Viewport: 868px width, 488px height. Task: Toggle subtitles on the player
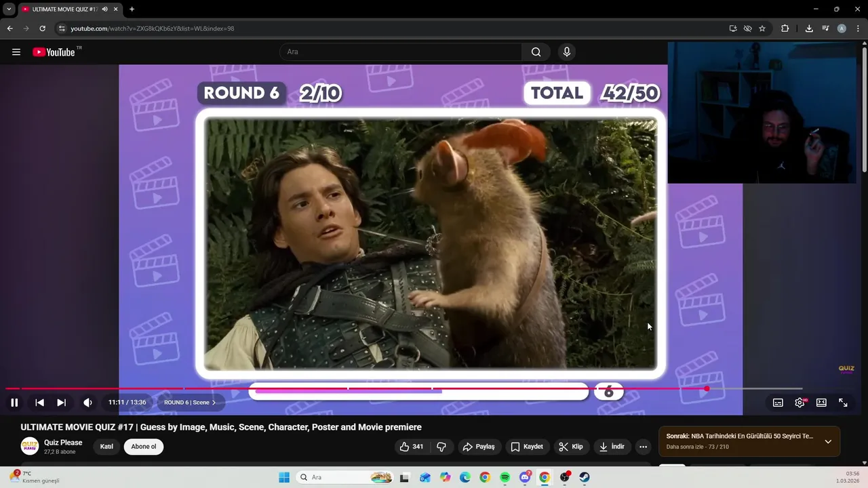click(778, 403)
